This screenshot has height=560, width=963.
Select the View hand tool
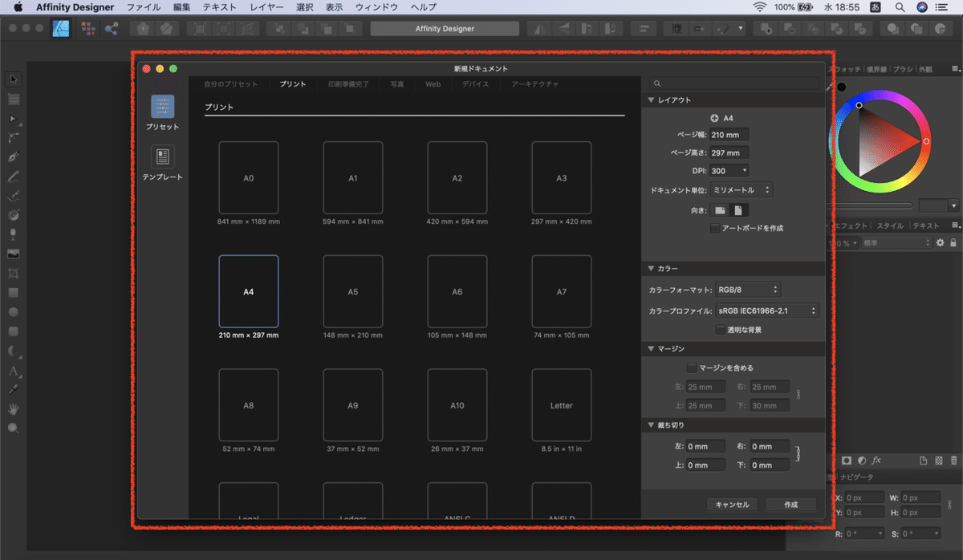14,409
